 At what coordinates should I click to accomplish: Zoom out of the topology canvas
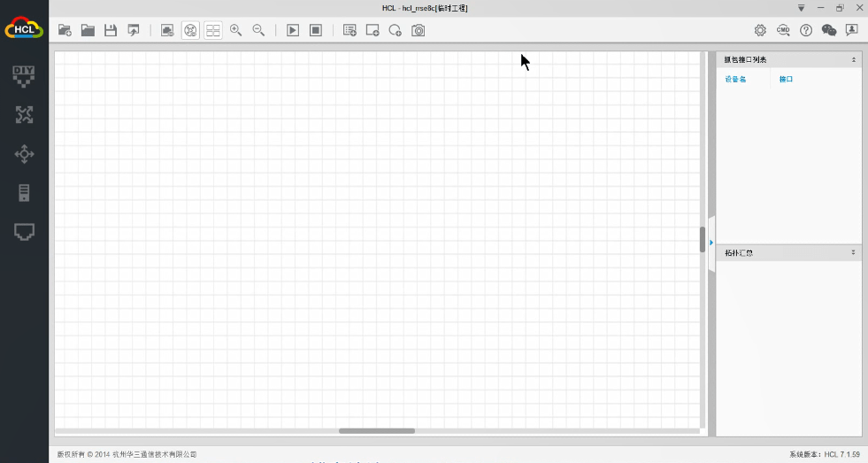coord(258,30)
